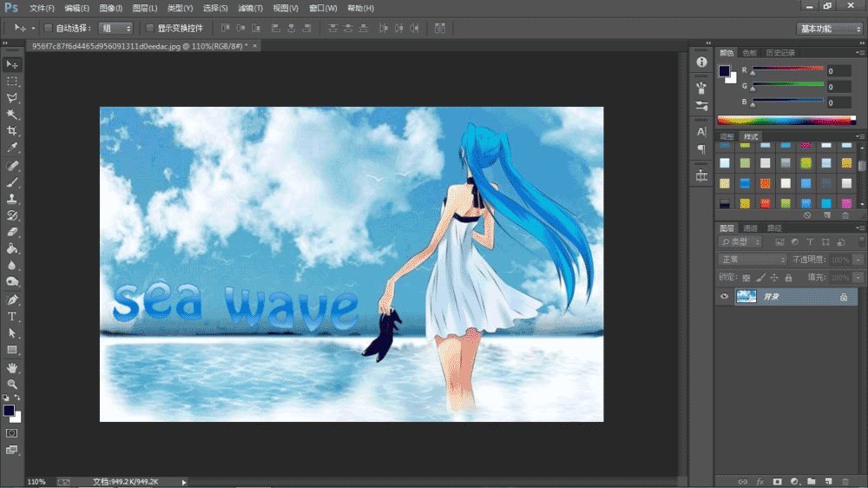This screenshot has width=868, height=488.
Task: Expand the 正常 blend mode dropdown
Action: coord(752,260)
